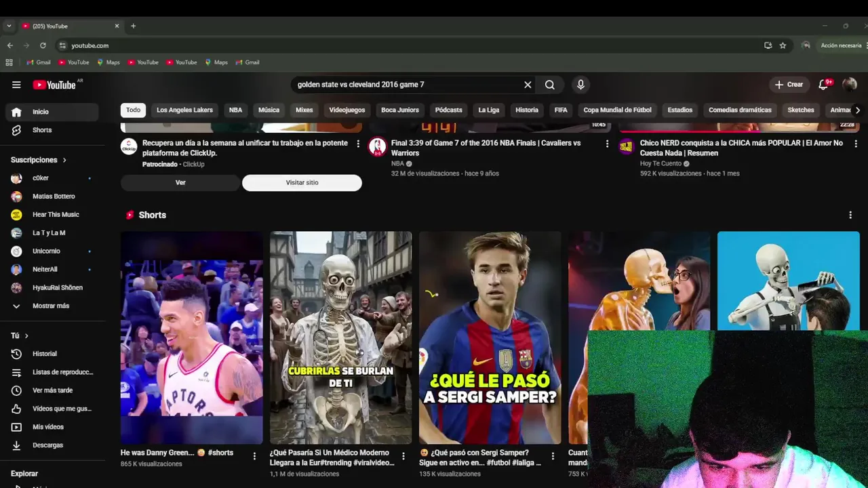The image size is (868, 488).
Task: Open the Hear This Music subscription
Action: [52, 215]
